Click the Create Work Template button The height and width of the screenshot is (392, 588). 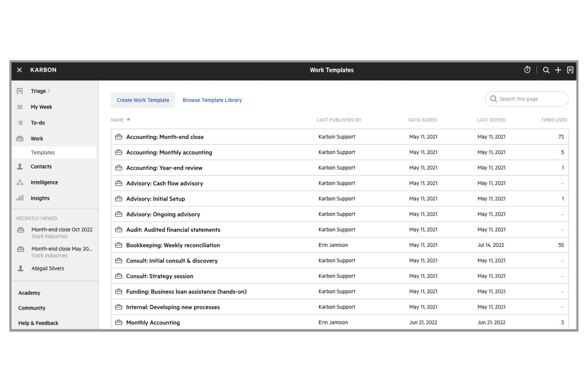(x=143, y=100)
